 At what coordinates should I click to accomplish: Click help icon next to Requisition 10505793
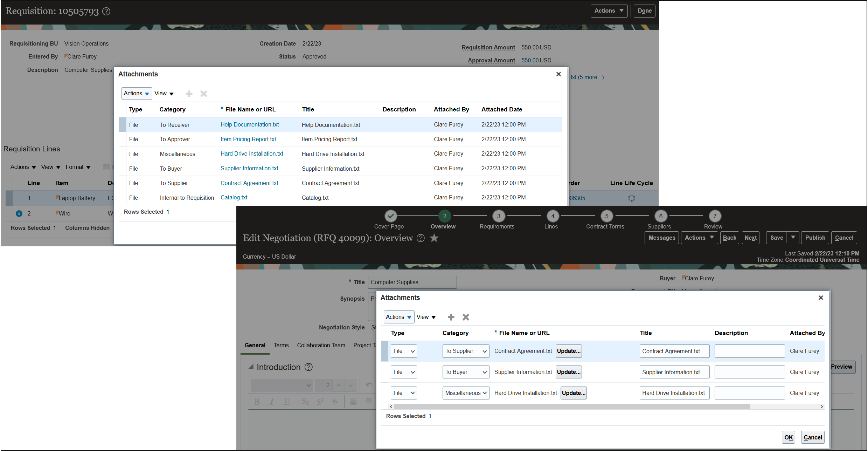106,12
